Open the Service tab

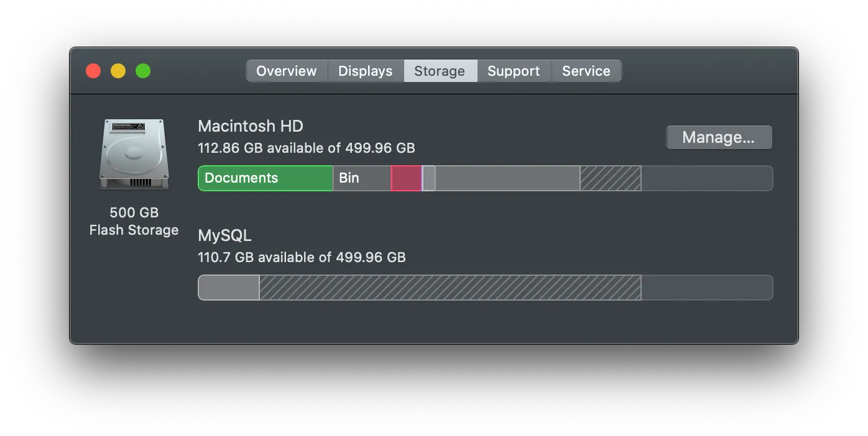(586, 71)
